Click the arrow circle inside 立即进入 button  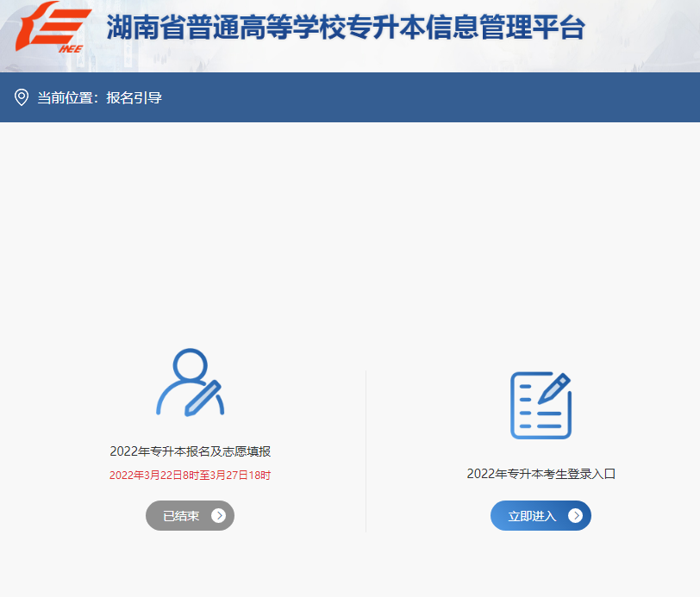pos(575,516)
